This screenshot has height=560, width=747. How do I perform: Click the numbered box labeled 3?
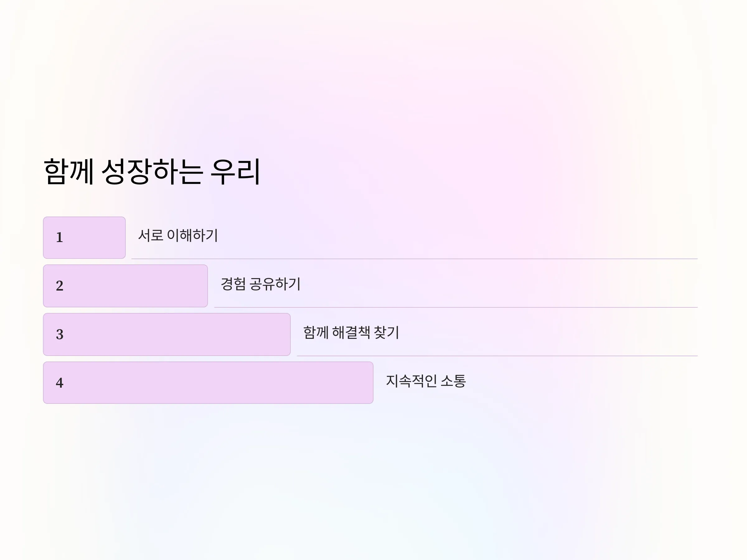(167, 334)
